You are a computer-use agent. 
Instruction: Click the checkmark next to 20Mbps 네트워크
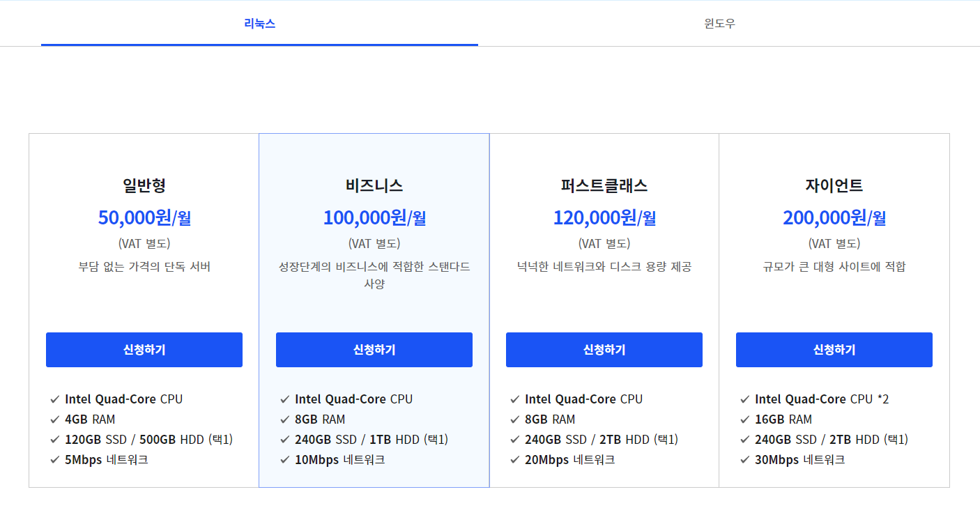click(514, 459)
